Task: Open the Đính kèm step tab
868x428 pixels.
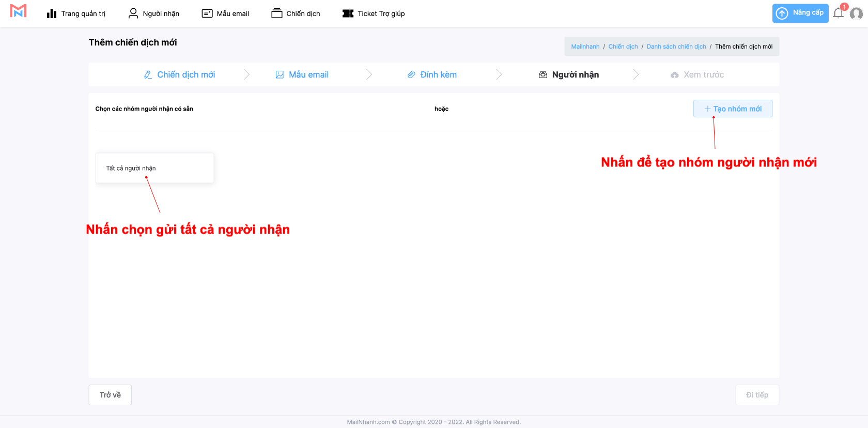Action: point(432,74)
